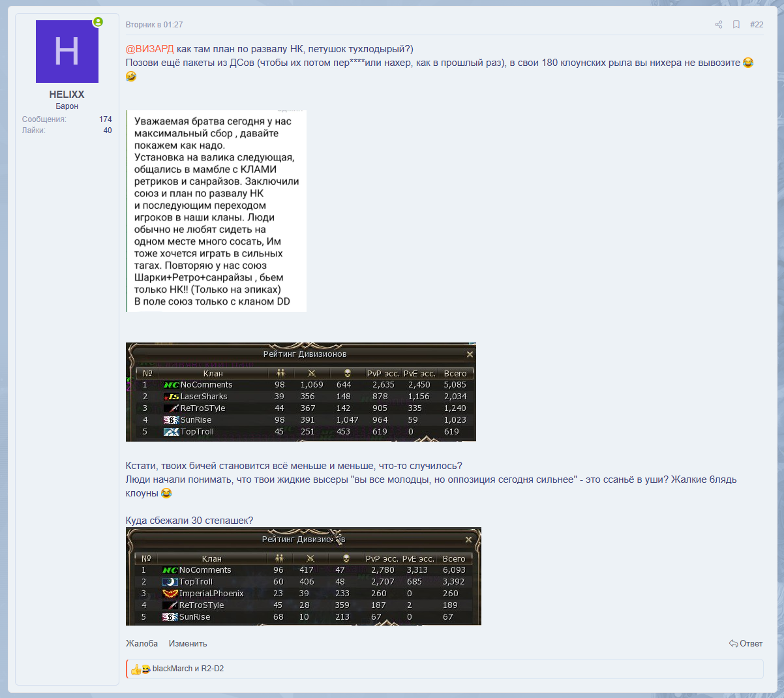The width and height of the screenshot is (784, 698).
Task: Close the second Рейтинг Дивизионов window
Action: (468, 539)
